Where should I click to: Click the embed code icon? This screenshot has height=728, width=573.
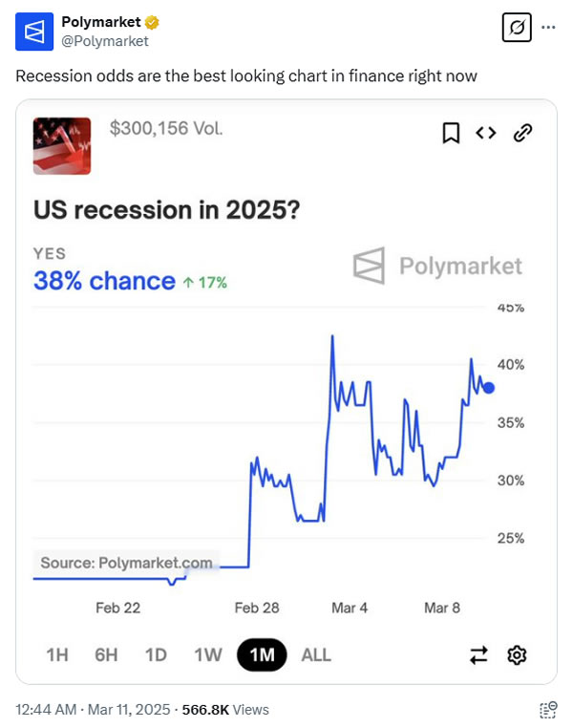(x=486, y=134)
